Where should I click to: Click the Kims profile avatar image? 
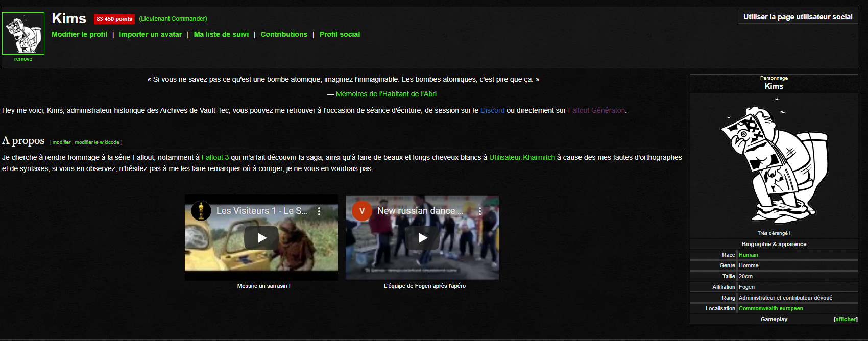click(x=23, y=34)
